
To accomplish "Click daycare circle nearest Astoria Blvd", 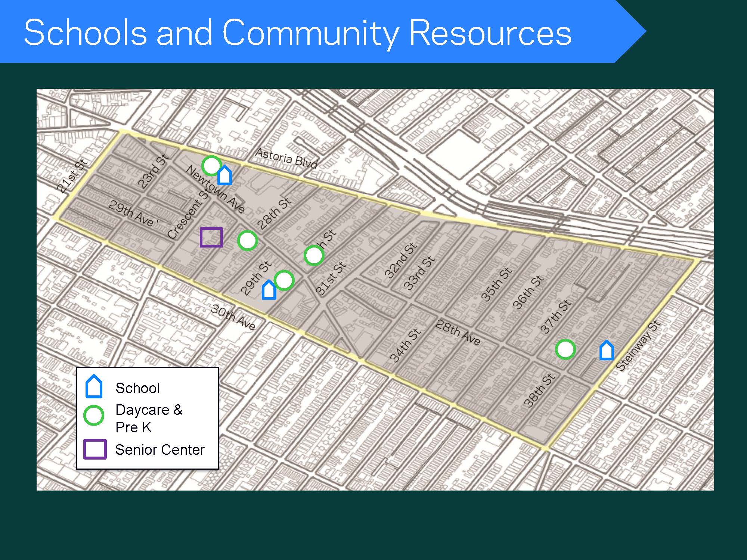I will tap(212, 166).
